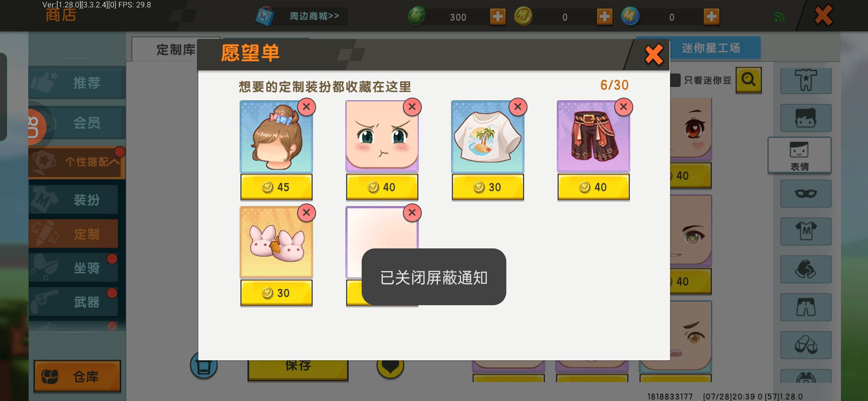Open the 仓库 warehouse button

click(77, 376)
